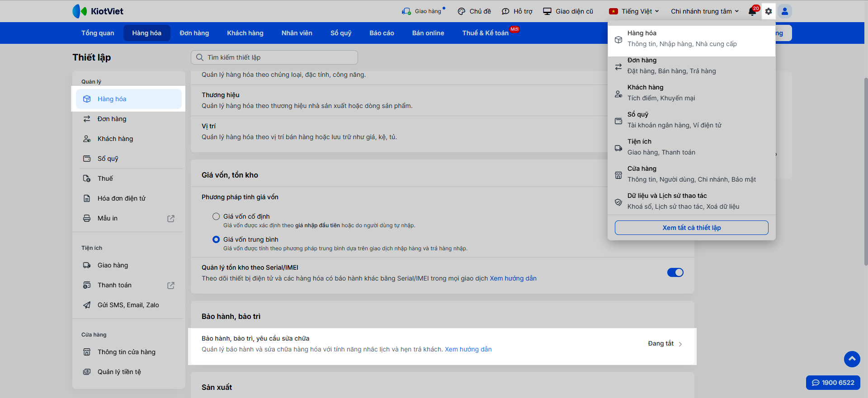Click the Đơn hàng arrows icon in sidebar
This screenshot has height=398, width=868.
87,119
